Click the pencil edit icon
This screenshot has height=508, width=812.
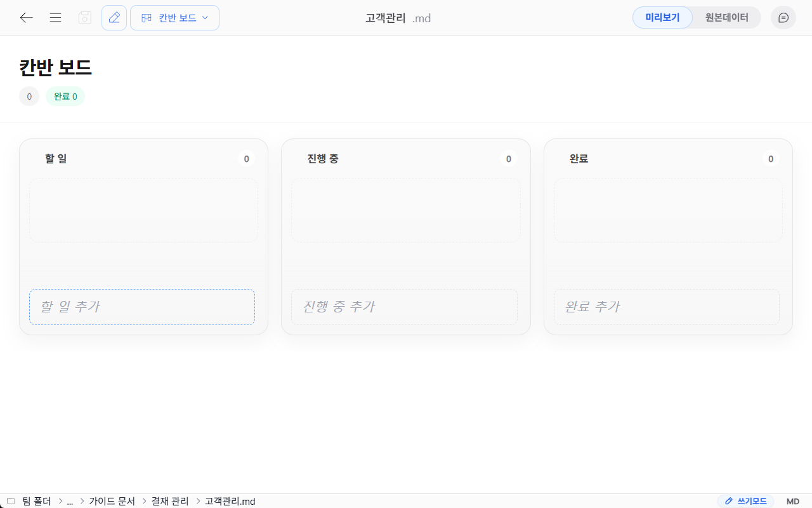tap(114, 18)
